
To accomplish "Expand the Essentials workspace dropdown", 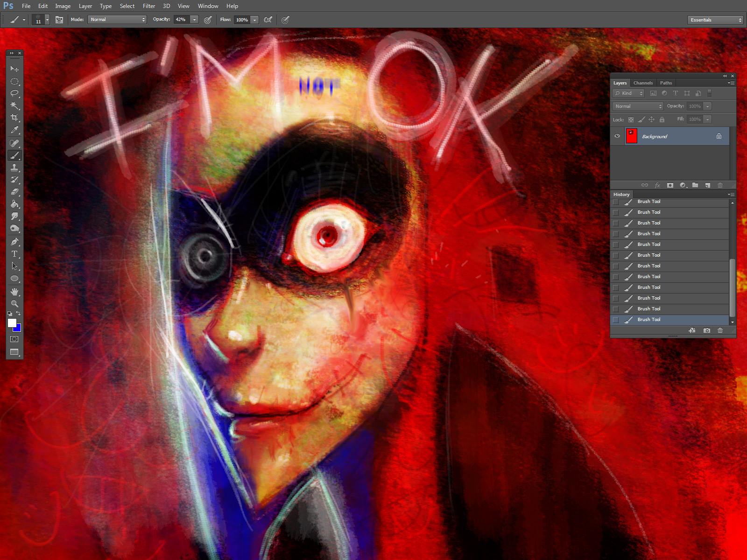I will (715, 20).
